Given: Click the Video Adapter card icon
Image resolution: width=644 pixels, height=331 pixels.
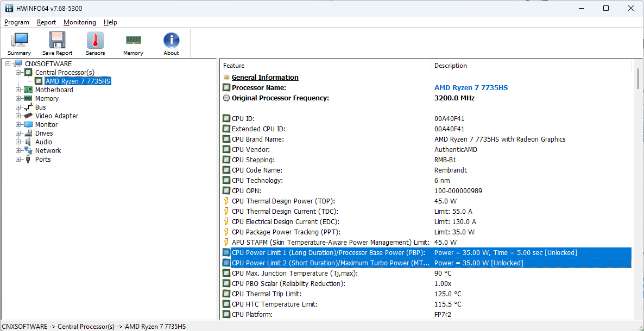Looking at the screenshot, I should coord(28,116).
